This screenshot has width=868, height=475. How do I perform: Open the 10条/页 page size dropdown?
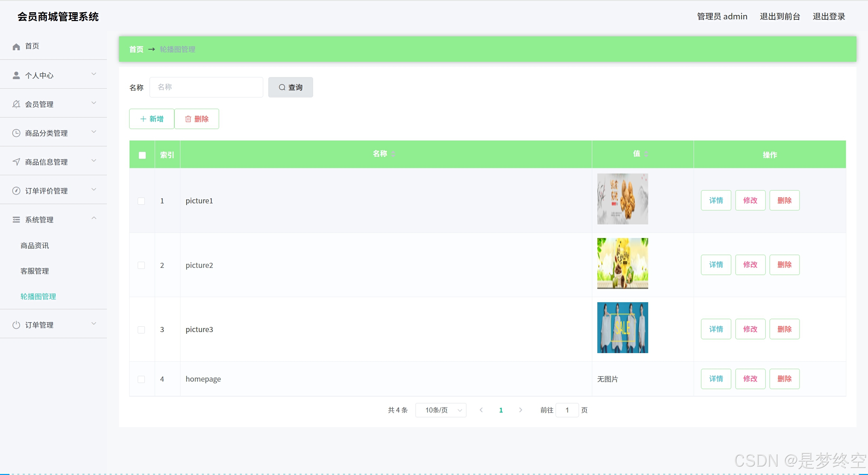coord(440,410)
